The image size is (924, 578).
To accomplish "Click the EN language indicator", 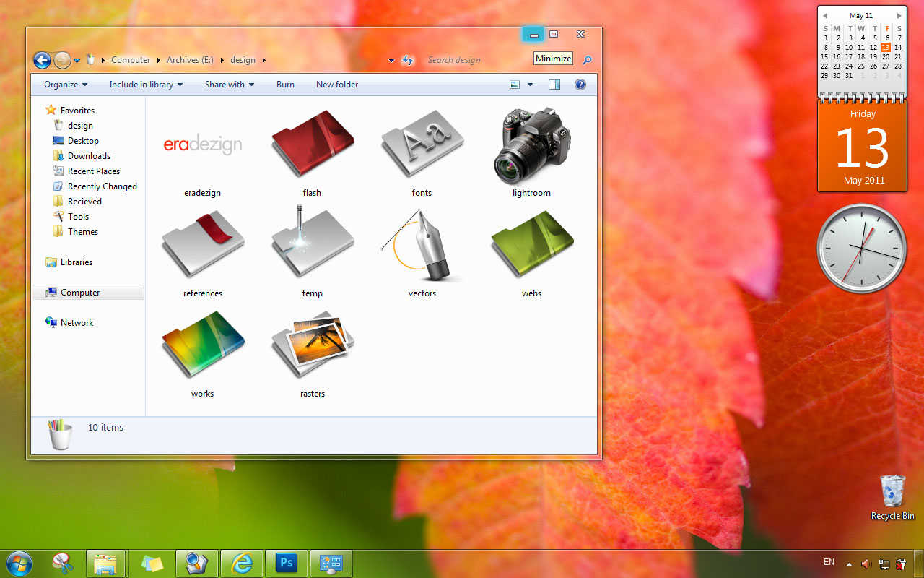I will pyautogui.click(x=829, y=562).
